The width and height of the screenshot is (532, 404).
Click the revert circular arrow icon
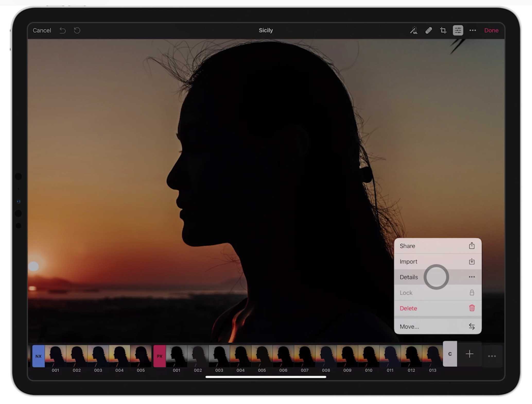tap(77, 30)
